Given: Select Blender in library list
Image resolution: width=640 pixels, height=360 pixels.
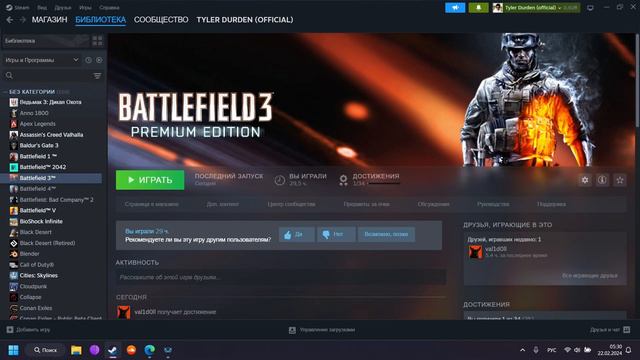Looking at the screenshot, I should (x=29, y=254).
